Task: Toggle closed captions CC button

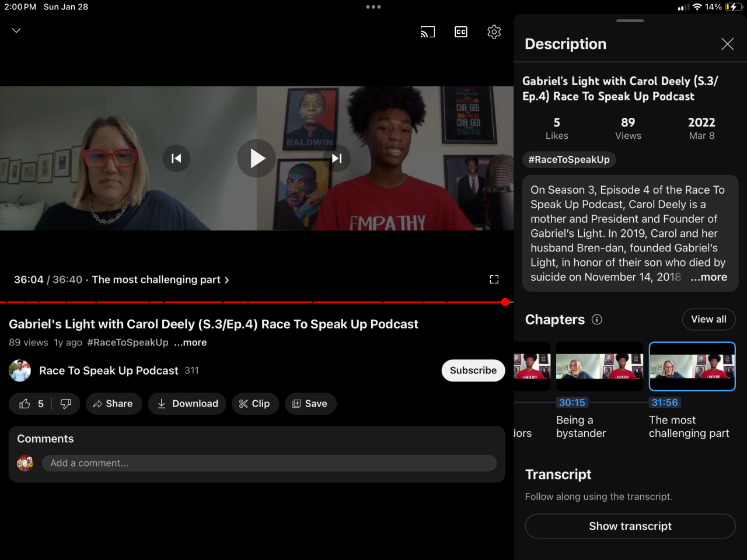Action: [x=461, y=32]
